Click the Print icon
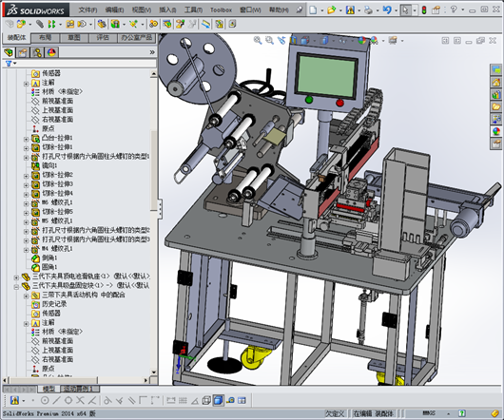Image resolution: width=504 pixels, height=420 pixels. (x=368, y=10)
